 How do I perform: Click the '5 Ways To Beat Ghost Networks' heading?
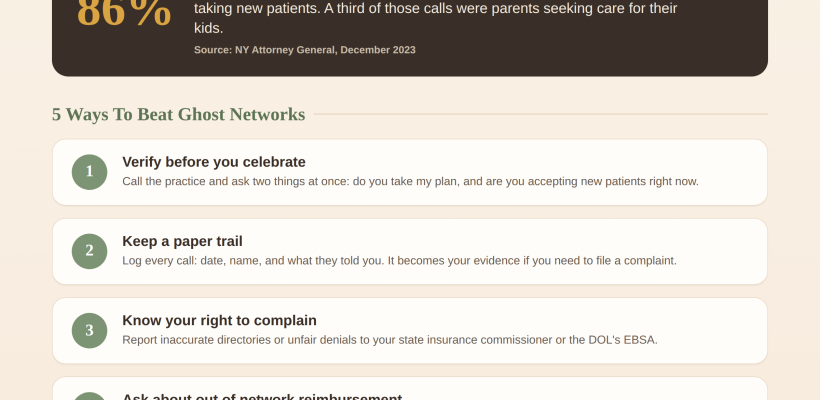click(178, 114)
